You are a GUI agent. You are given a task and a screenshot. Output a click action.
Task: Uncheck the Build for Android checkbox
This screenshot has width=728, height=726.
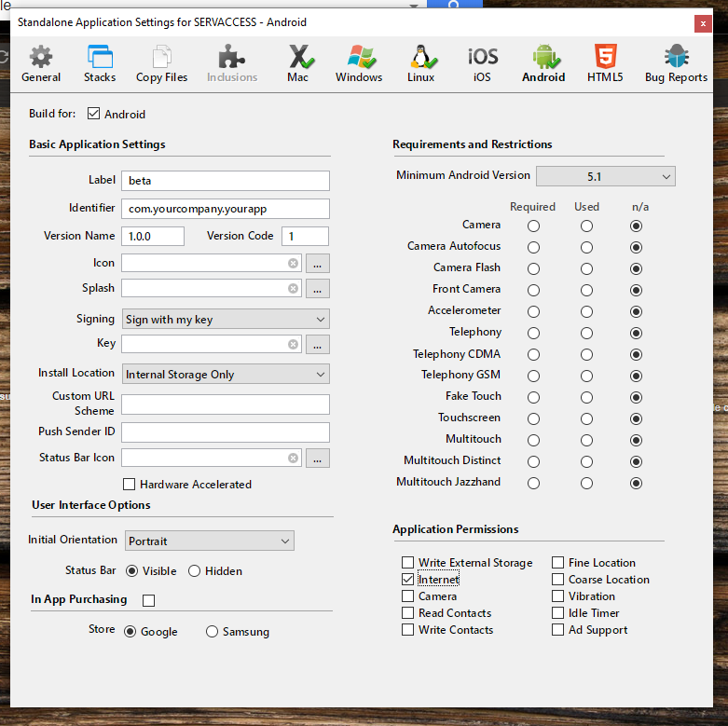pos(93,114)
